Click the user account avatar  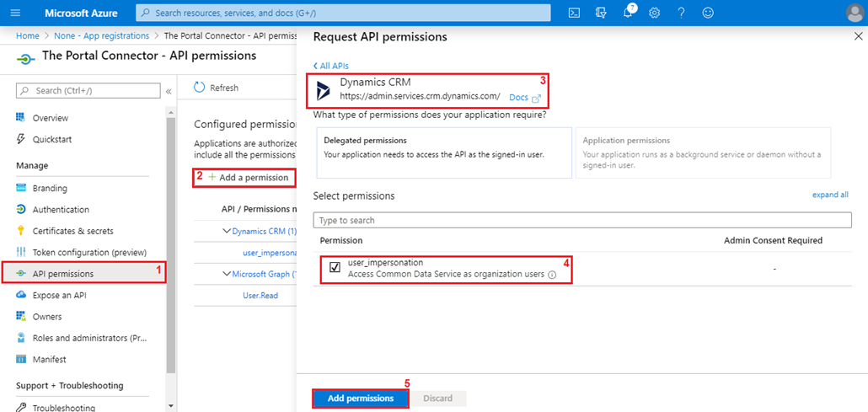[x=855, y=13]
